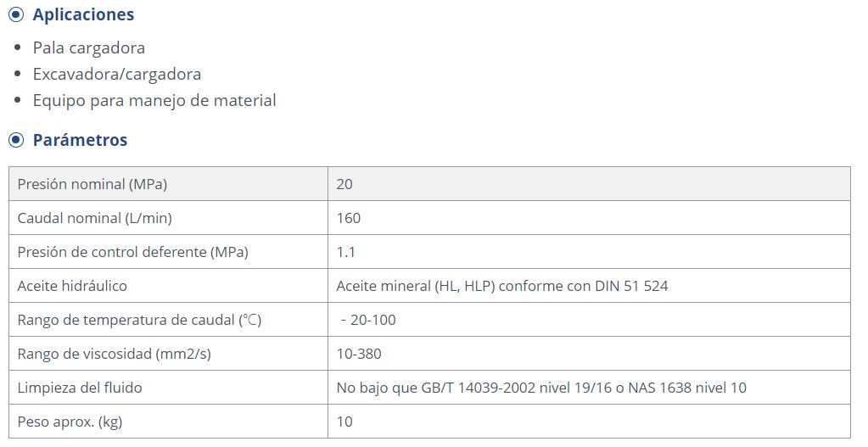Select the Presión nominal (MPa) cell
Screen dimensions: 868x447
pos(168,184)
